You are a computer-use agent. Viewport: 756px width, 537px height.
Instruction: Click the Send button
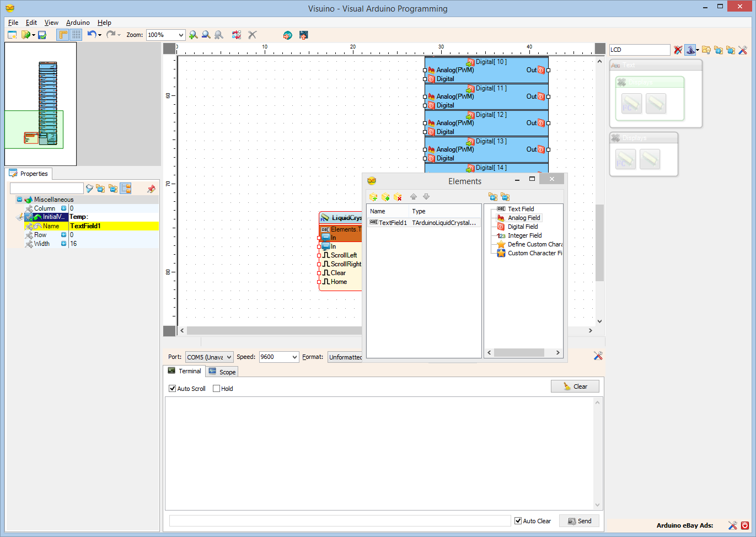[x=579, y=521]
